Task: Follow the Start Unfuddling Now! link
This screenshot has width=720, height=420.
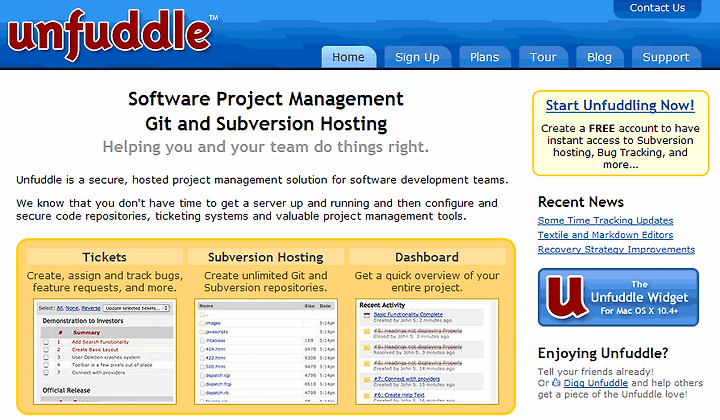Action: tap(620, 105)
